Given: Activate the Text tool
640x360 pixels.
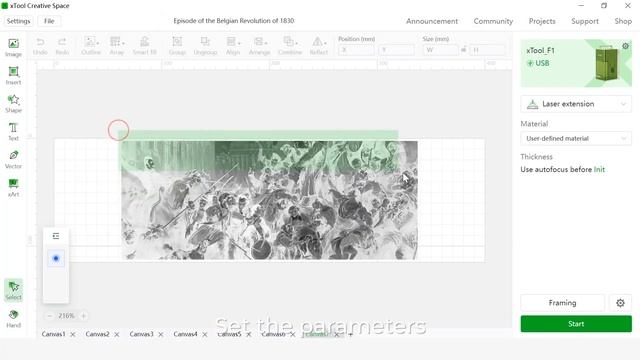Looking at the screenshot, I should [13, 131].
